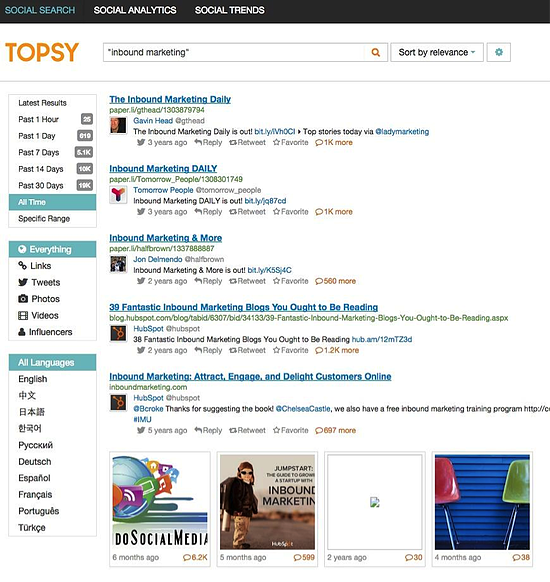
Task: Favorite HubSpot's @Bcroke tweet
Action: pyautogui.click(x=291, y=430)
